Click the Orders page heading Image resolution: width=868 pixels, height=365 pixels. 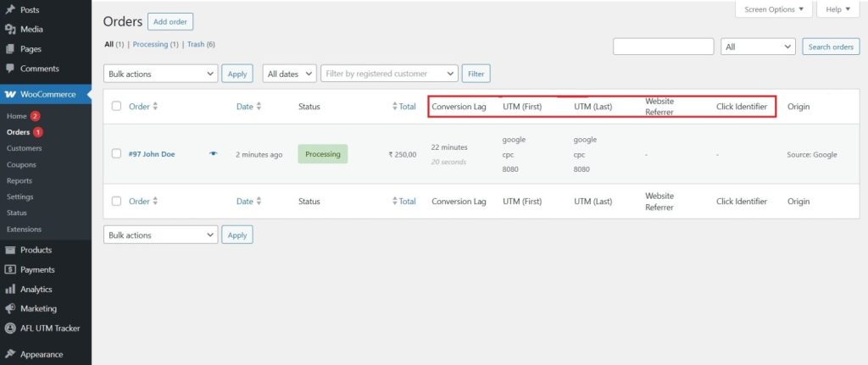coord(123,21)
